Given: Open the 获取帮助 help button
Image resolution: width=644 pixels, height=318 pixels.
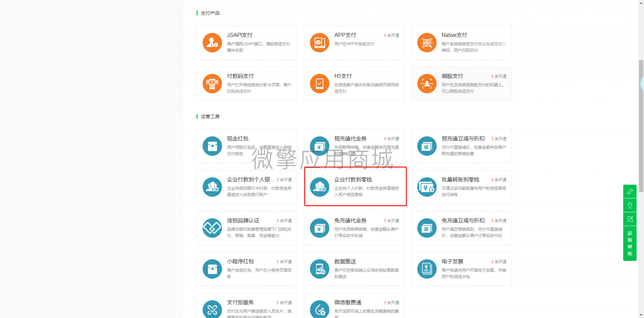Looking at the screenshot, I should point(630,243).
